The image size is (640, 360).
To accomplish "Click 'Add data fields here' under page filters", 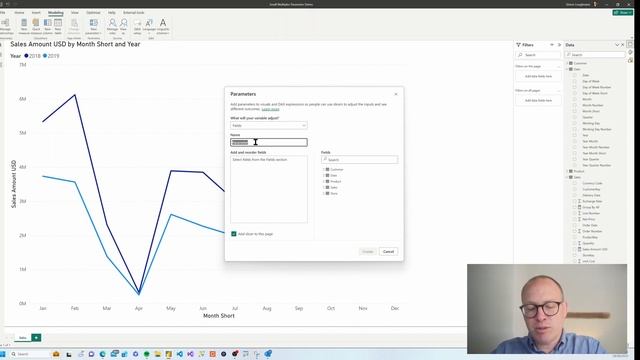I will (x=538, y=76).
